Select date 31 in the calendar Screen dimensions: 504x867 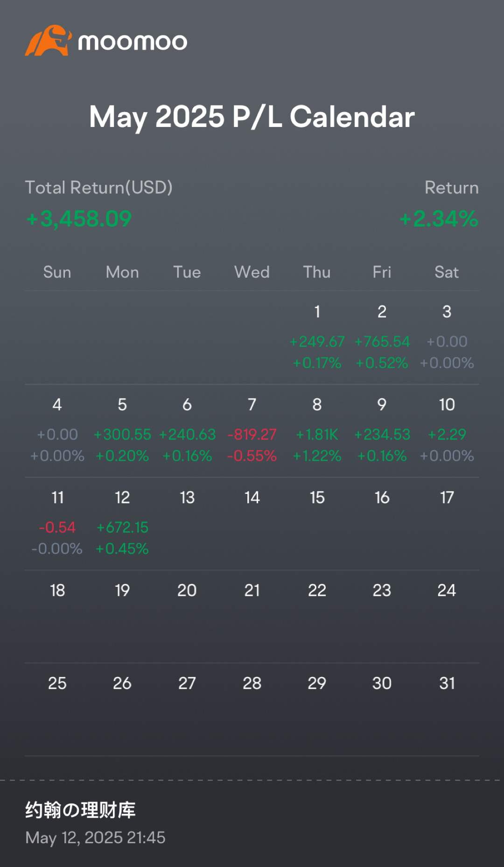pos(447,684)
